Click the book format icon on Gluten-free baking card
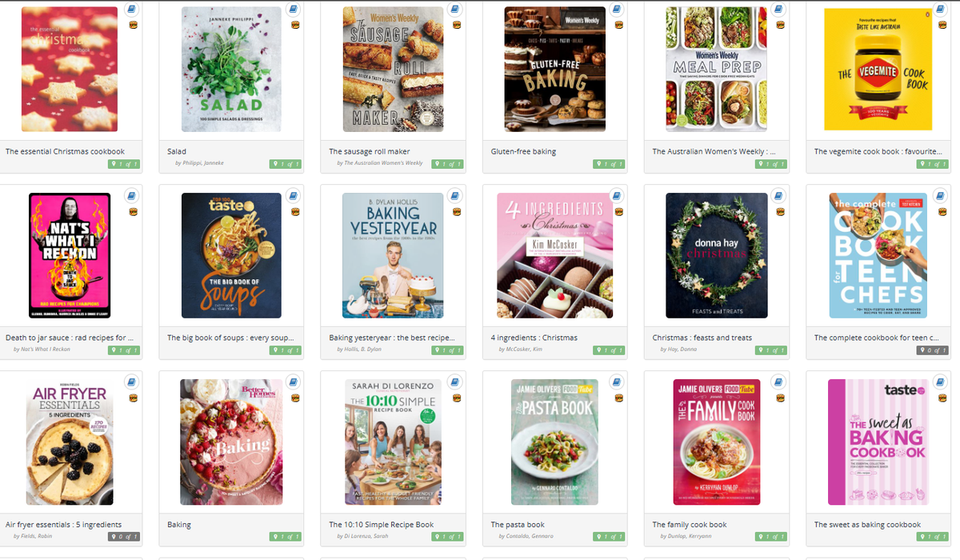Image resolution: width=960 pixels, height=560 pixels. 617,10
